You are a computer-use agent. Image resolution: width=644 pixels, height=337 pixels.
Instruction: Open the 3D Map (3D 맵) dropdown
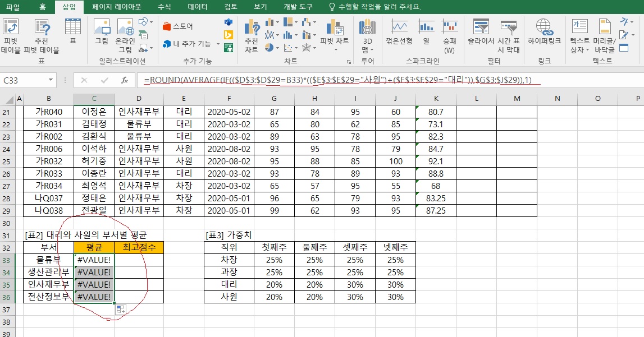pos(367,49)
